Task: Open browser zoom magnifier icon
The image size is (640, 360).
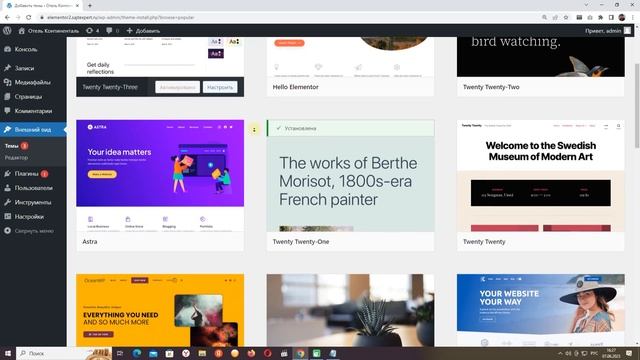Action: 544,18
